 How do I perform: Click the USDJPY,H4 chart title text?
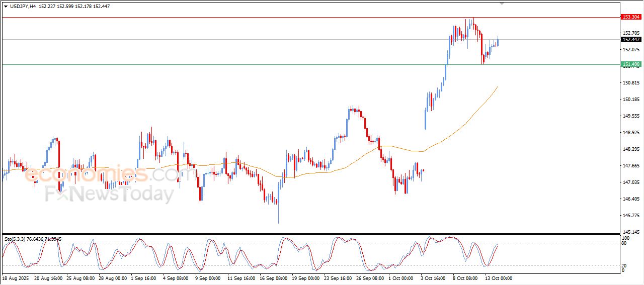click(x=23, y=6)
